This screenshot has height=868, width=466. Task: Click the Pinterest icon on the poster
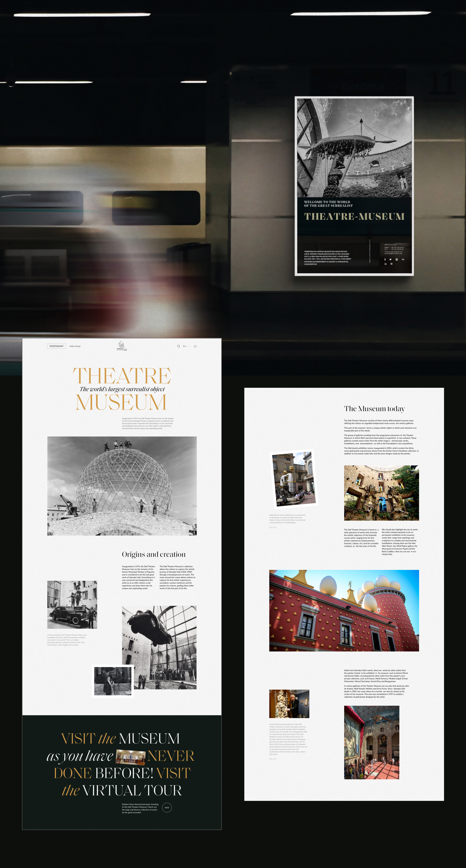click(x=391, y=264)
